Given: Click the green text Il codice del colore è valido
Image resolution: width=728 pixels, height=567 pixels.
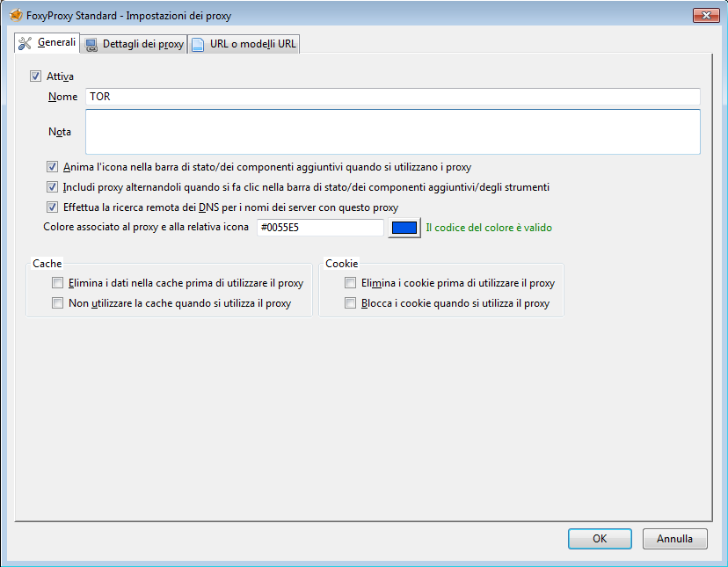Looking at the screenshot, I should (489, 228).
